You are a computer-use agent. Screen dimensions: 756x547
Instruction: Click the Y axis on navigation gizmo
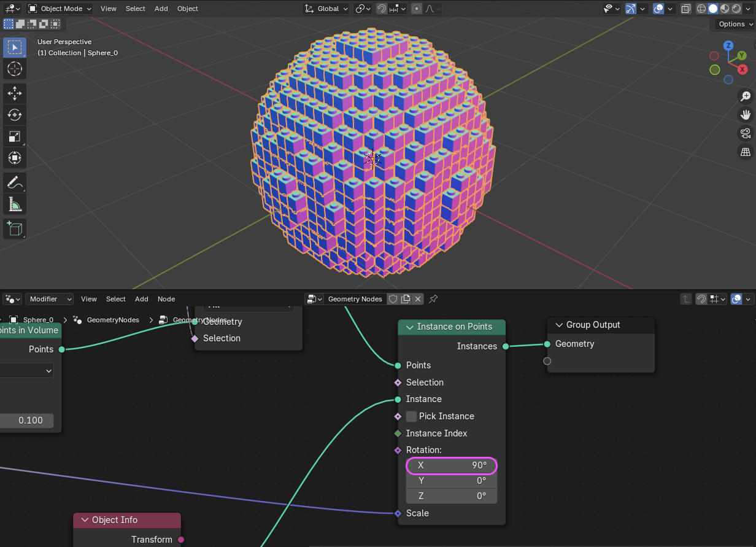pyautogui.click(x=742, y=56)
